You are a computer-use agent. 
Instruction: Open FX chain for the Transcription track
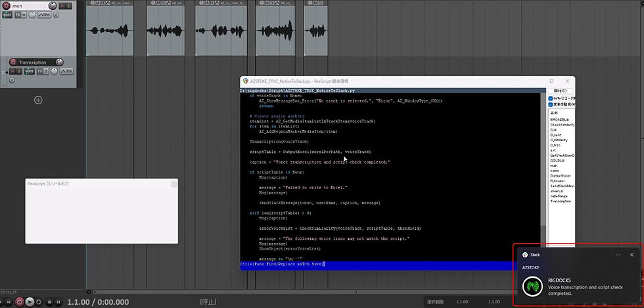click(x=40, y=72)
